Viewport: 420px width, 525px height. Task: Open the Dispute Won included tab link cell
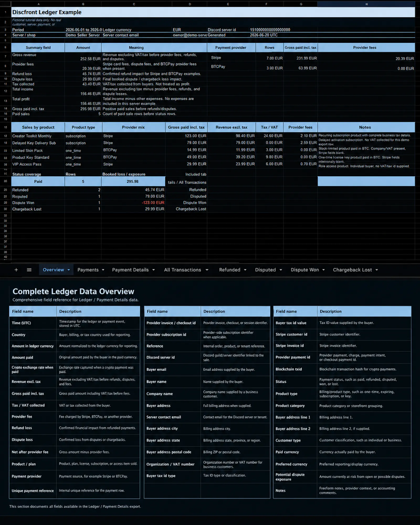[x=195, y=203]
